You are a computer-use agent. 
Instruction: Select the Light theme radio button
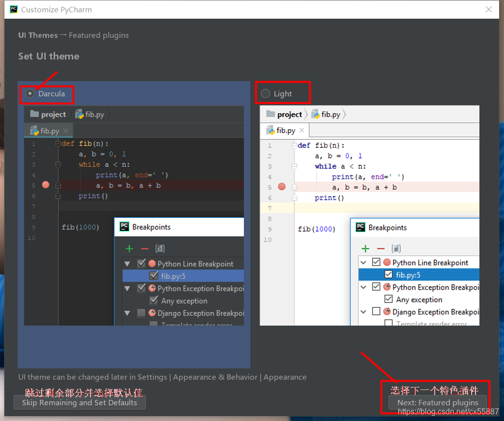click(266, 93)
